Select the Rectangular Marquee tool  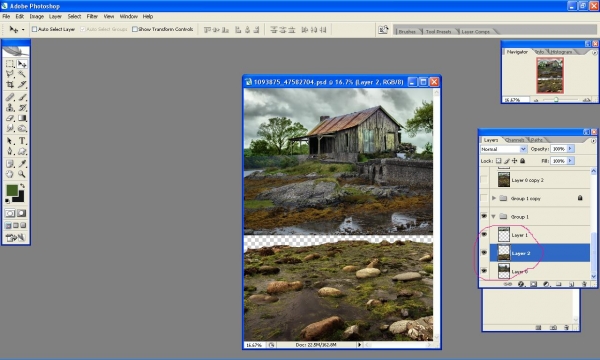click(x=10, y=64)
